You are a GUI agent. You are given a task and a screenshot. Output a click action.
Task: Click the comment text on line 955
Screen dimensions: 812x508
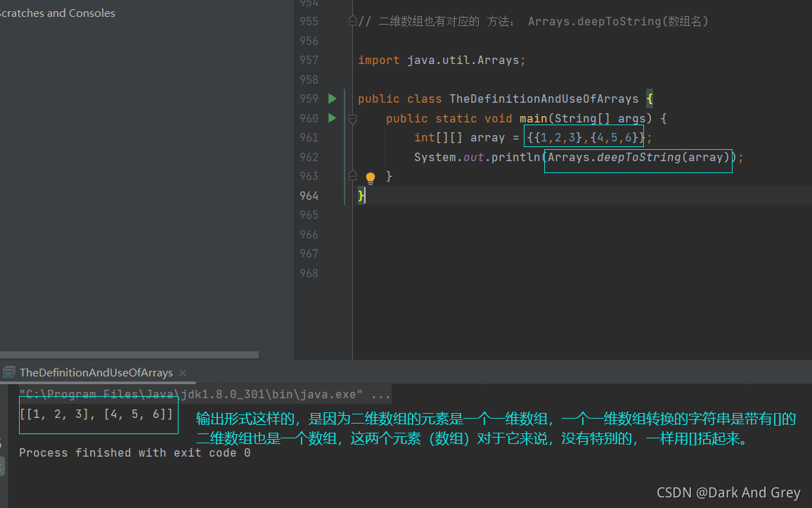point(533,21)
